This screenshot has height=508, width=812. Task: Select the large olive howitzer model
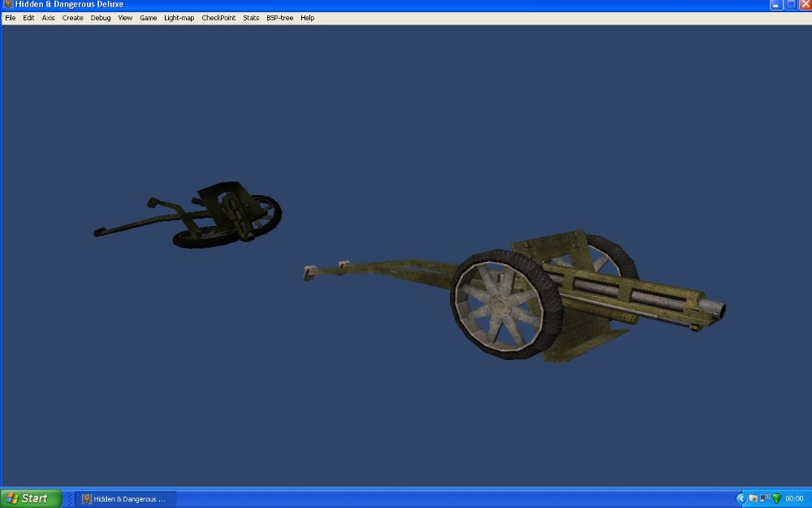[x=514, y=296]
